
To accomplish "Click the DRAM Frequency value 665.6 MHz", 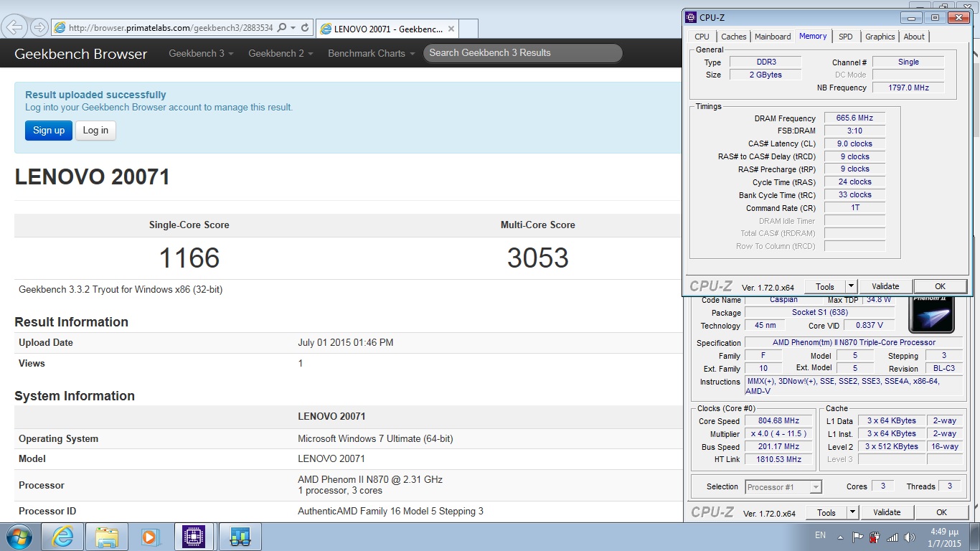I will pos(854,118).
